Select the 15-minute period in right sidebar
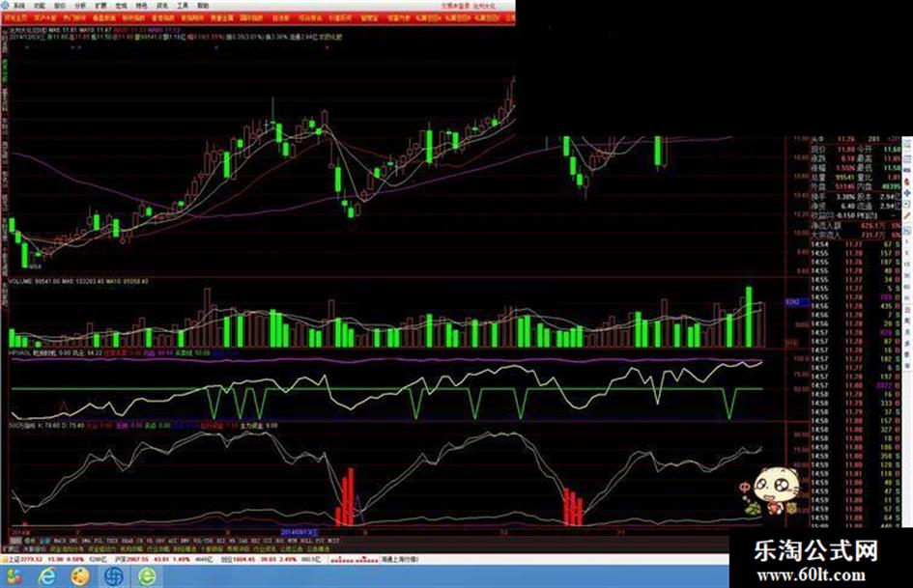 pyautogui.click(x=907, y=265)
